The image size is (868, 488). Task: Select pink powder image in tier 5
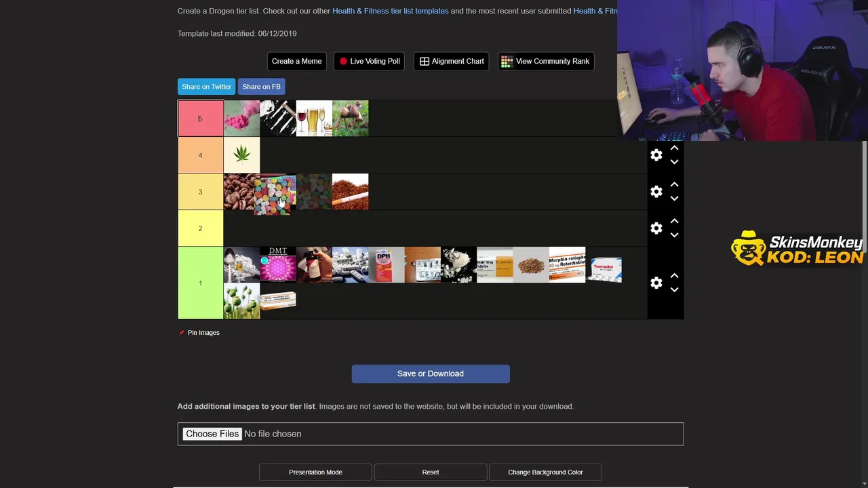pos(241,119)
